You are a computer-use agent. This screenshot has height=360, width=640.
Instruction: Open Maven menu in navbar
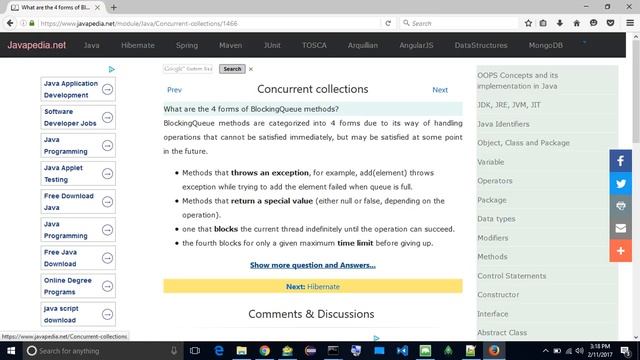[230, 45]
